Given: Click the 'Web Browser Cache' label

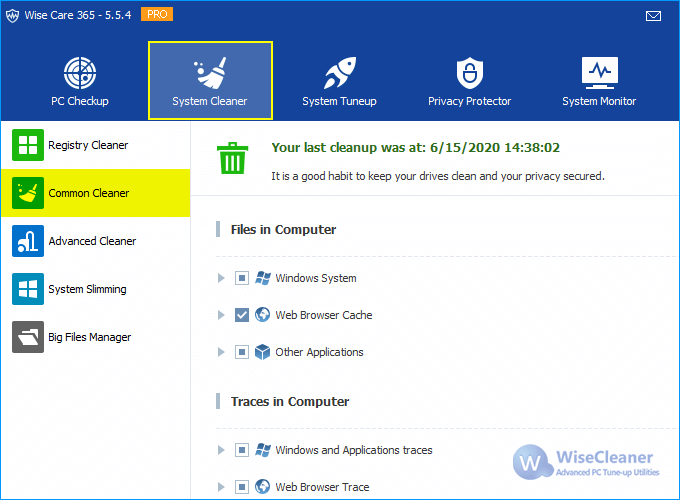Looking at the screenshot, I should pos(324,315).
